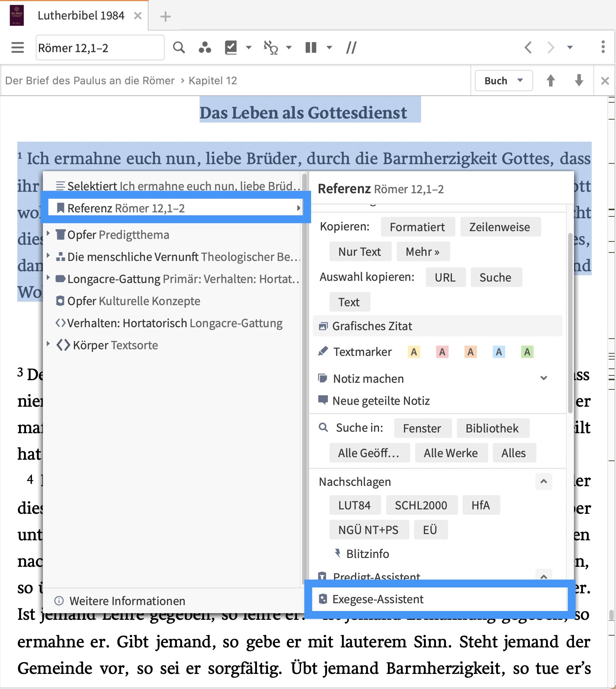Expand the Longacre-Gattung Primär triangle
Image resolution: width=616 pixels, height=689 pixels.
pyautogui.click(x=48, y=277)
